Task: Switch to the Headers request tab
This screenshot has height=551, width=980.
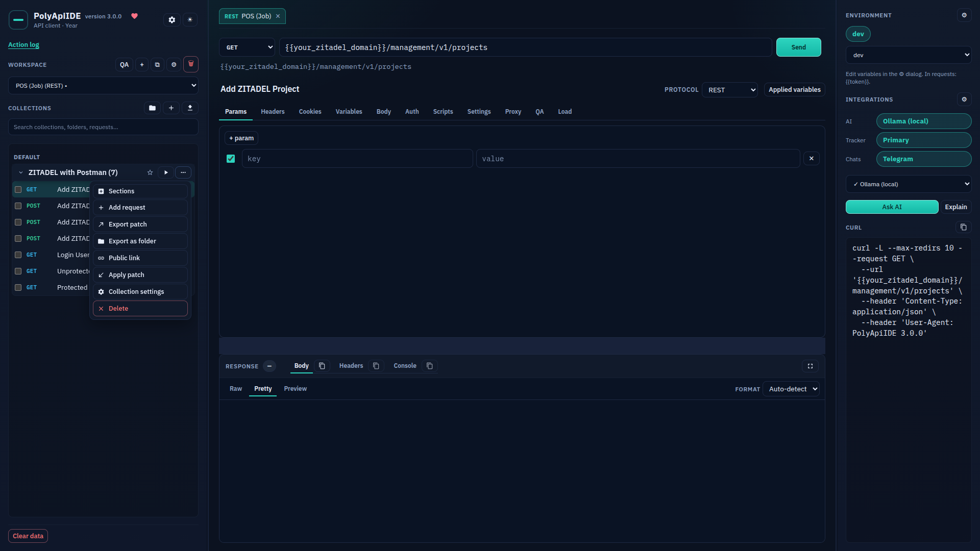Action: (x=273, y=112)
